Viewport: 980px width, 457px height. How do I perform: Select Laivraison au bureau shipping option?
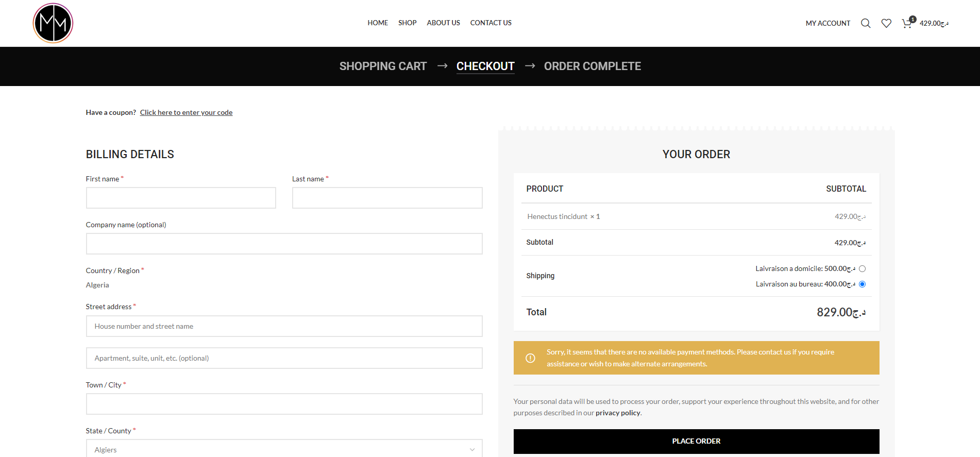pos(862,284)
